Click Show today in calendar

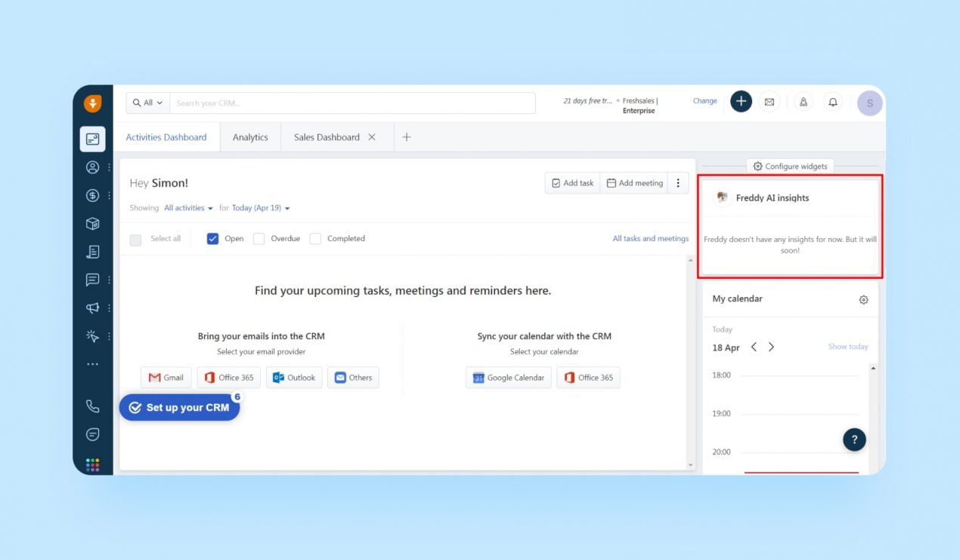pyautogui.click(x=848, y=347)
